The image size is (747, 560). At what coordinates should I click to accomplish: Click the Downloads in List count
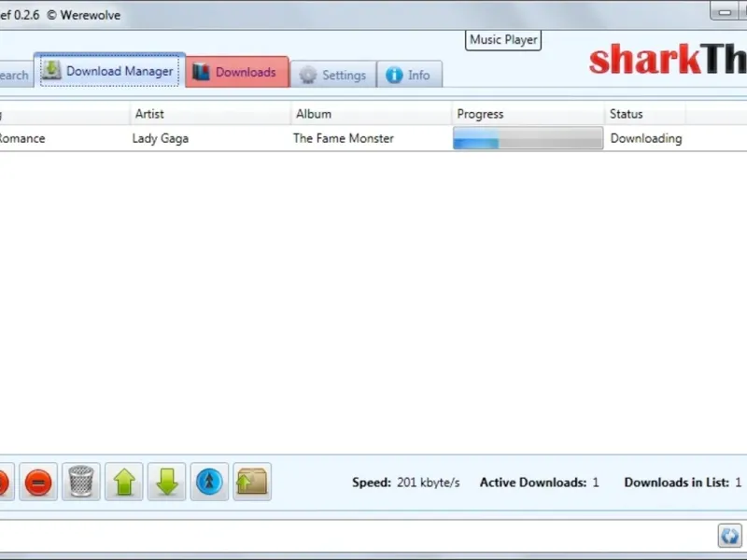(x=683, y=483)
